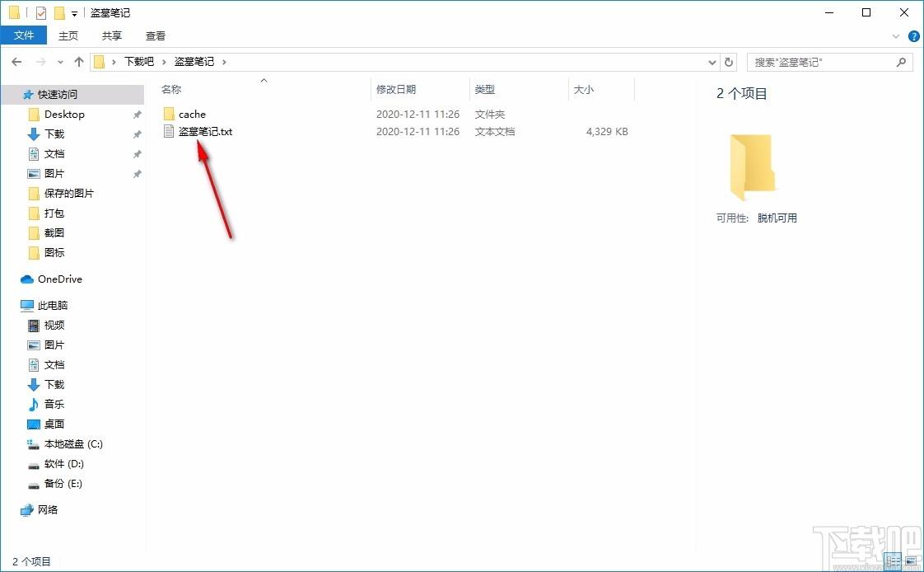This screenshot has height=572, width=924.
Task: Click the 4,329 KB size cell
Action: pyautogui.click(x=607, y=132)
